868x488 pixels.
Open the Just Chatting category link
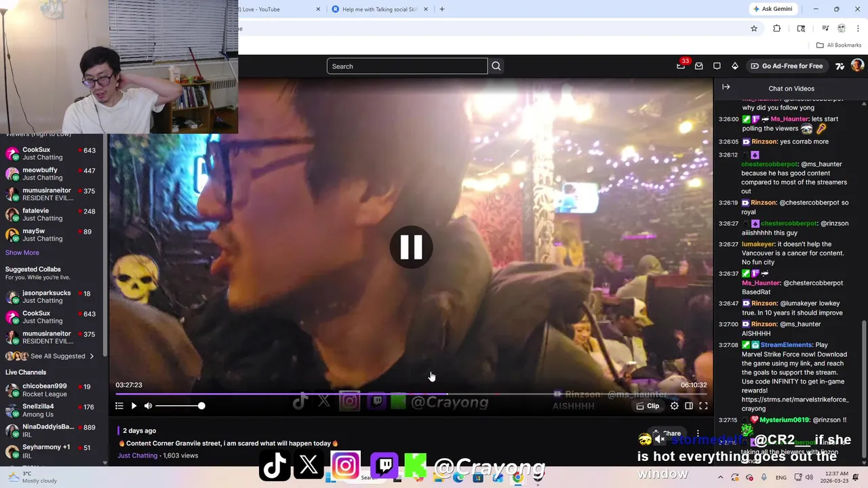click(x=137, y=455)
